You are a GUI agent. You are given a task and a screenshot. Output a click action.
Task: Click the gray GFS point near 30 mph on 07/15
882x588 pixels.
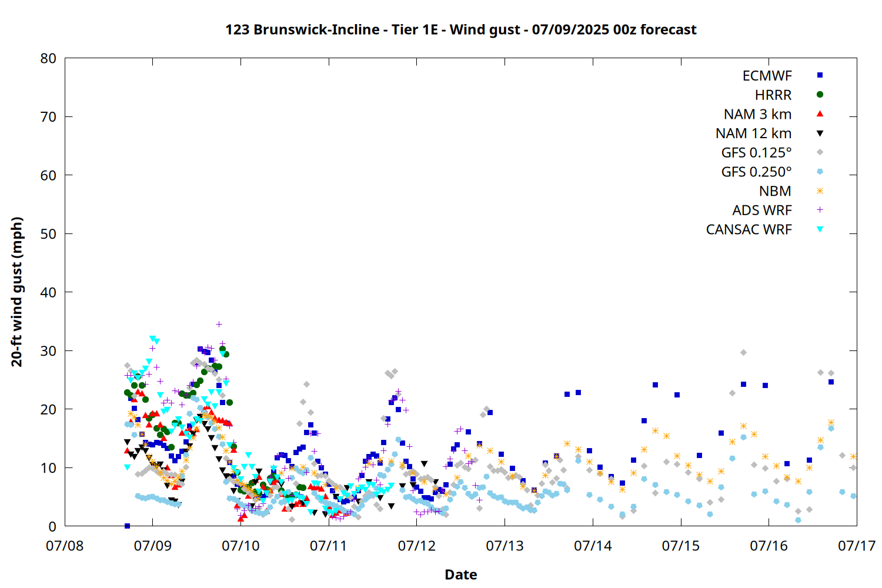click(x=743, y=352)
